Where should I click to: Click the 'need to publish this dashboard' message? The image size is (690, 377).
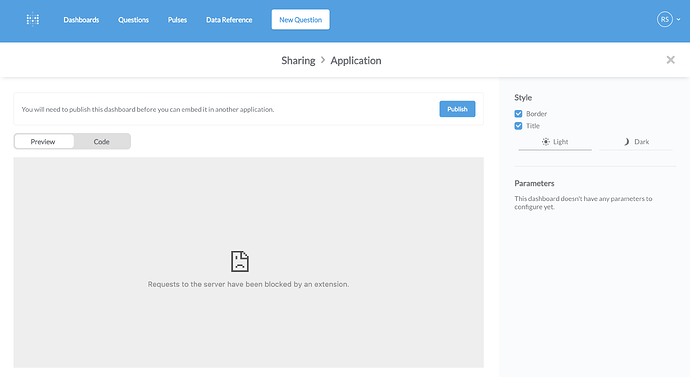tap(148, 109)
